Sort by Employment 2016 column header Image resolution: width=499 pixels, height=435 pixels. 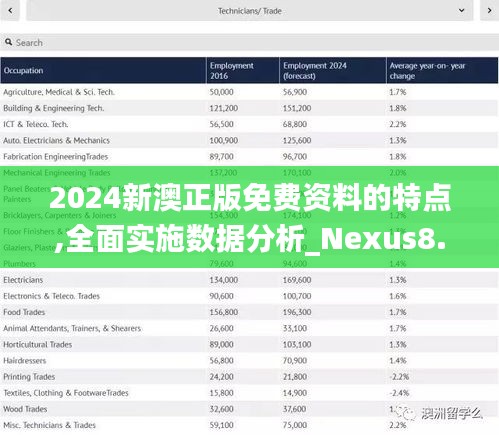[x=243, y=70]
